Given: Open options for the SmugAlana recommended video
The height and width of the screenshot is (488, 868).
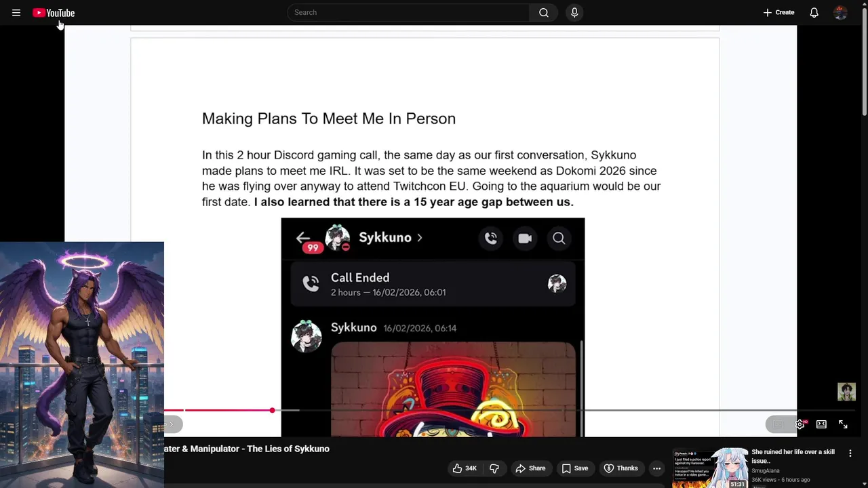Looking at the screenshot, I should point(850,453).
